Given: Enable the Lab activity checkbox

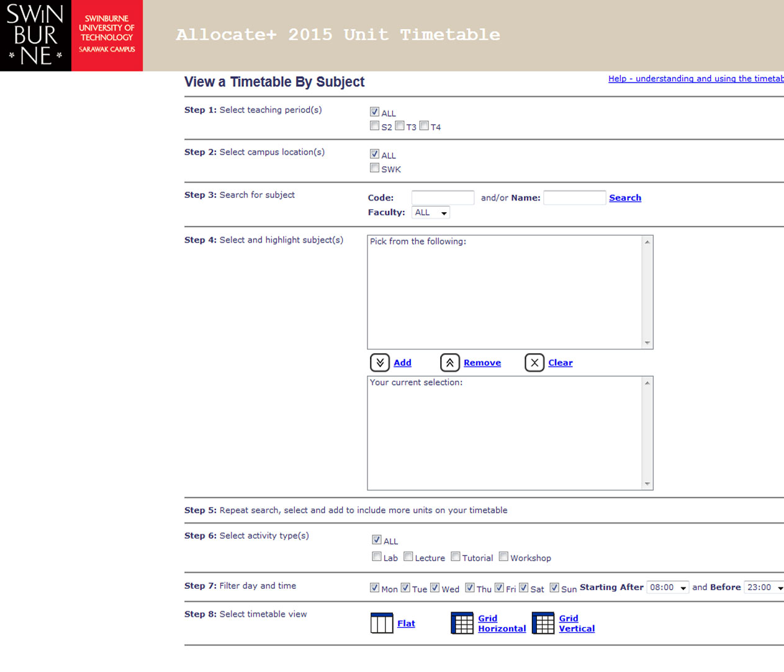Looking at the screenshot, I should (x=377, y=557).
